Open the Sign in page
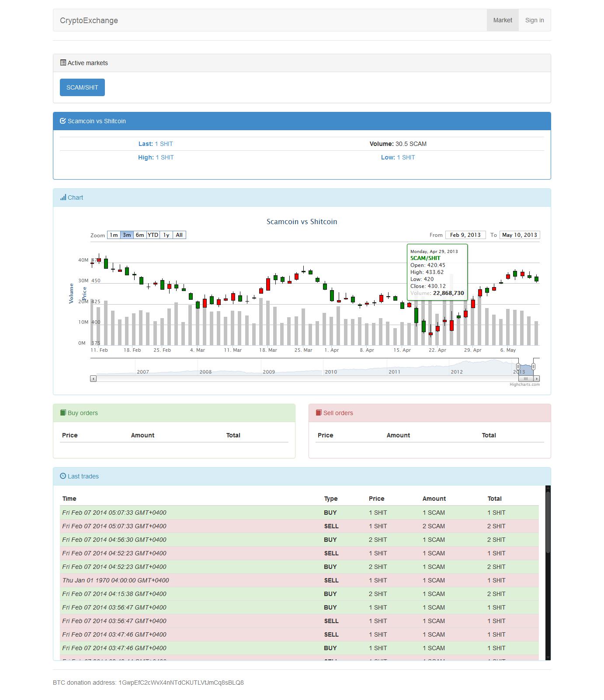The height and width of the screenshot is (700, 604). (535, 20)
